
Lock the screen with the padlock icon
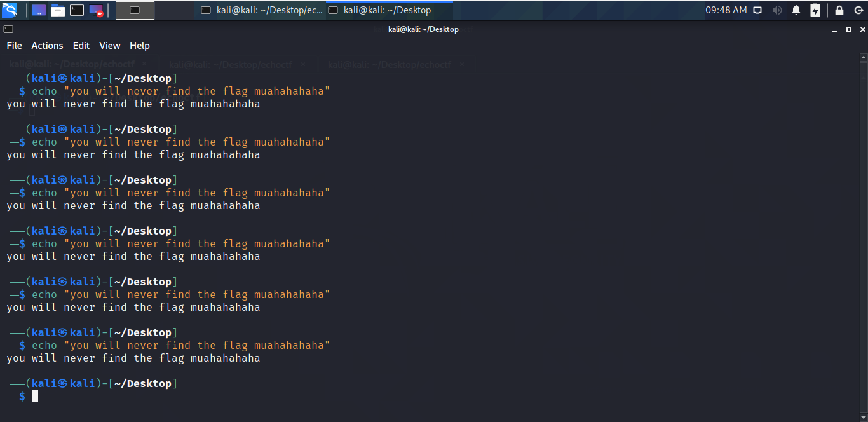[839, 10]
